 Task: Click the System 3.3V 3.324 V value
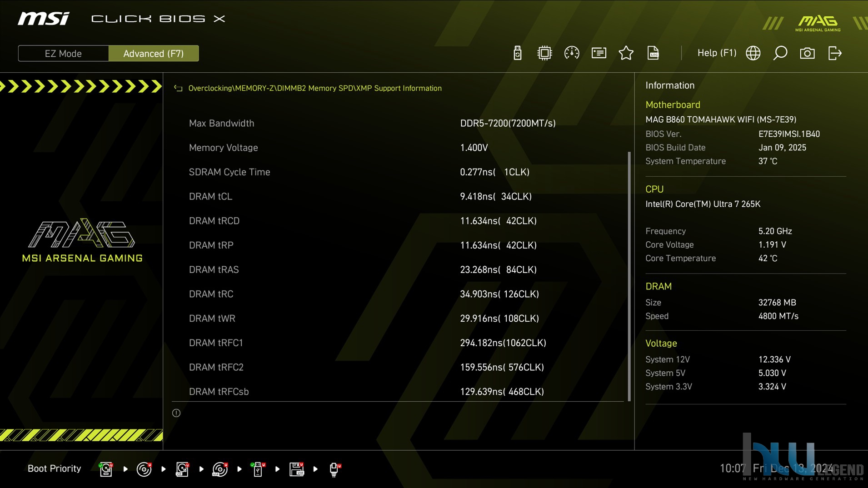click(772, 387)
